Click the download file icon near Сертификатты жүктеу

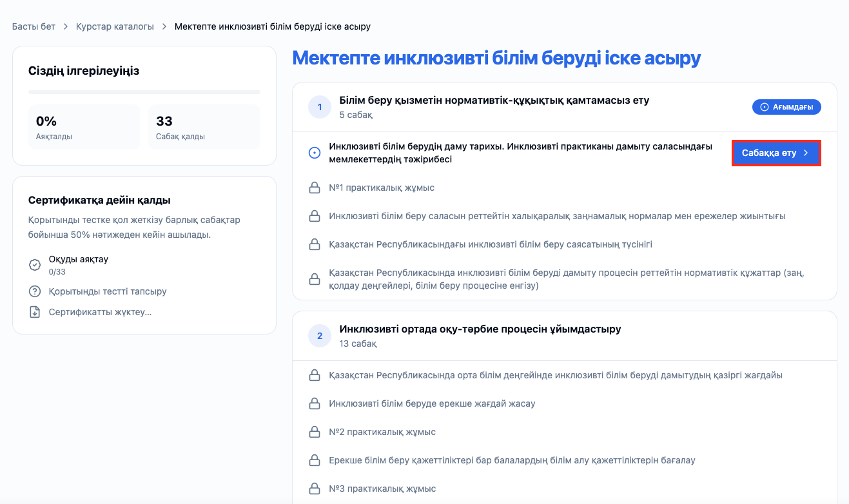[x=35, y=312]
